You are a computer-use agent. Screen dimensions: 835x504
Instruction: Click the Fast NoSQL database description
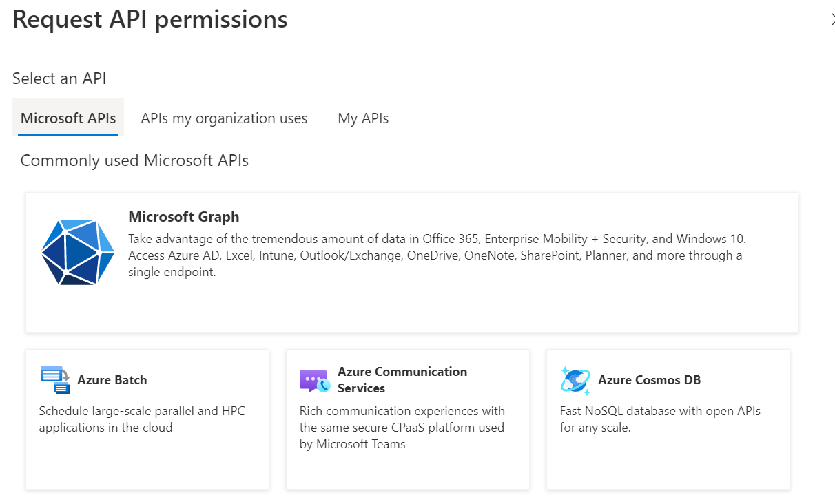click(x=659, y=419)
